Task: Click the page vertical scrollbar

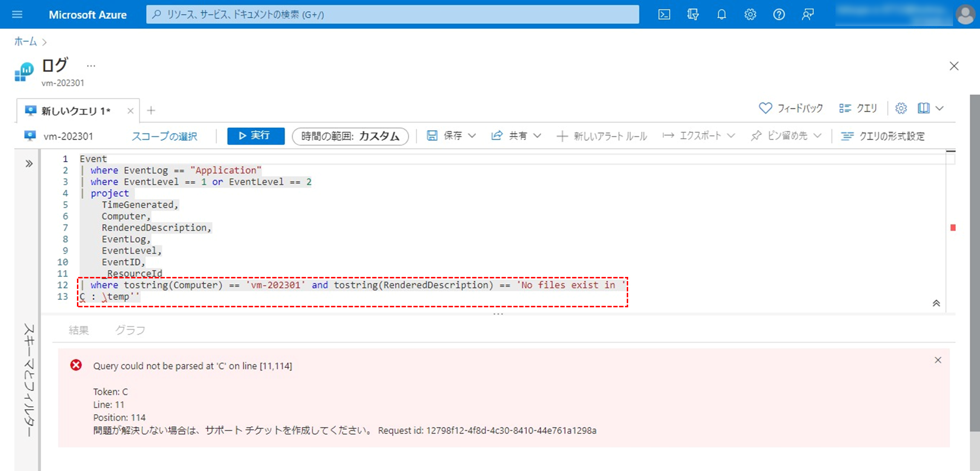Action: pyautogui.click(x=975, y=263)
